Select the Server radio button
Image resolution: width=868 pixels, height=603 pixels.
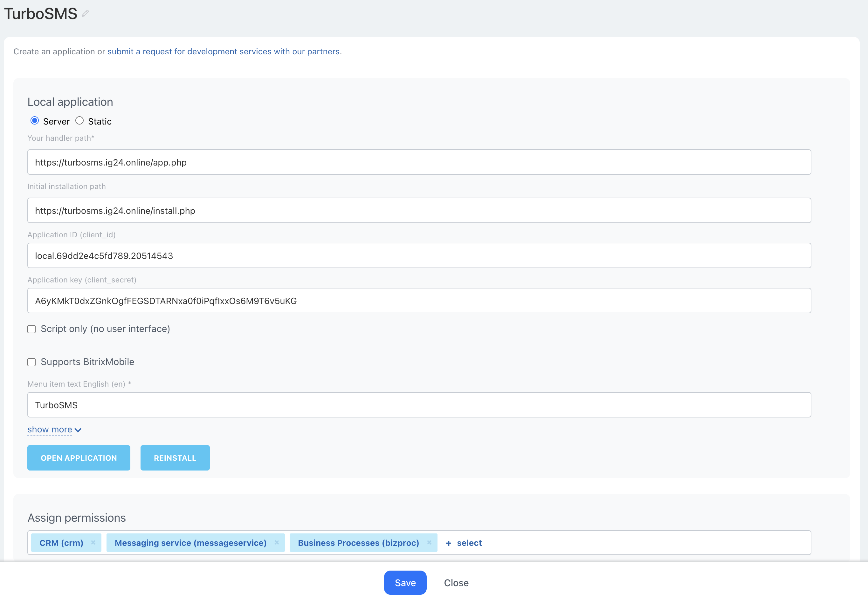(x=34, y=120)
